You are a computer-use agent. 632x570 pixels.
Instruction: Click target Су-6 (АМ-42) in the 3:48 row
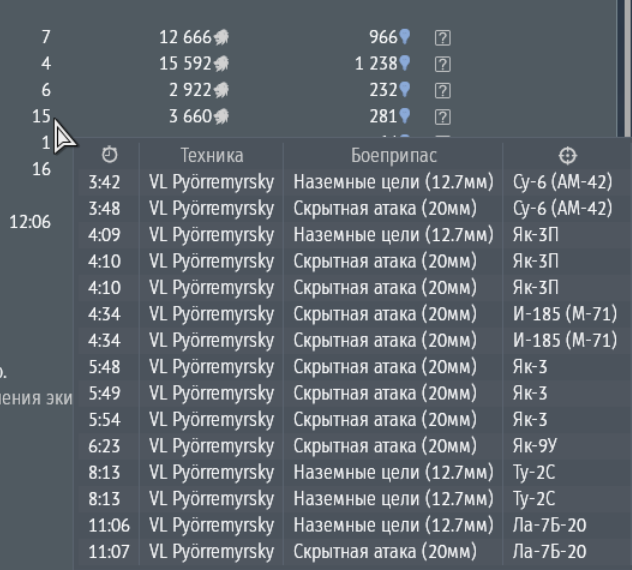562,209
